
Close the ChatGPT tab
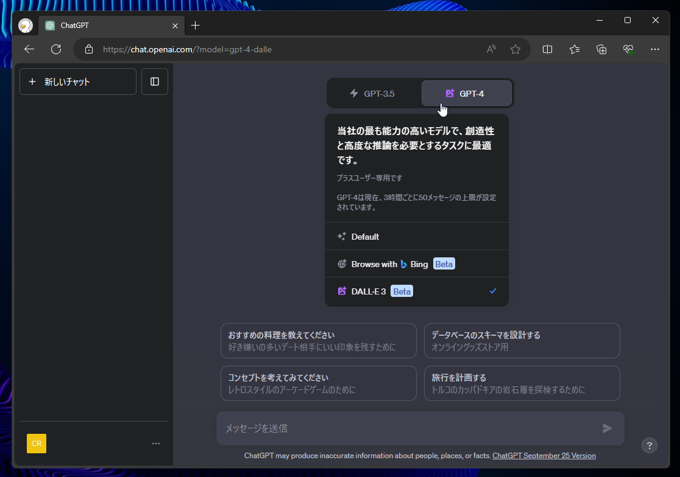pyautogui.click(x=175, y=26)
